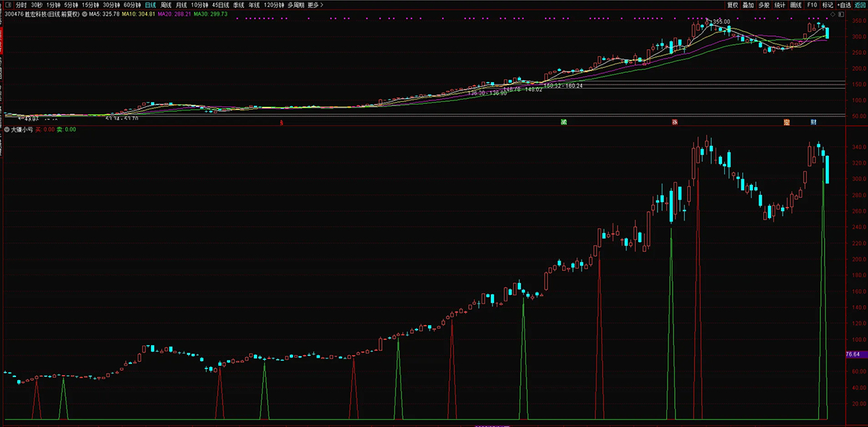Image resolution: width=868 pixels, height=427 pixels.
Task: Expand the 更多 more periods menu
Action: (x=315, y=4)
